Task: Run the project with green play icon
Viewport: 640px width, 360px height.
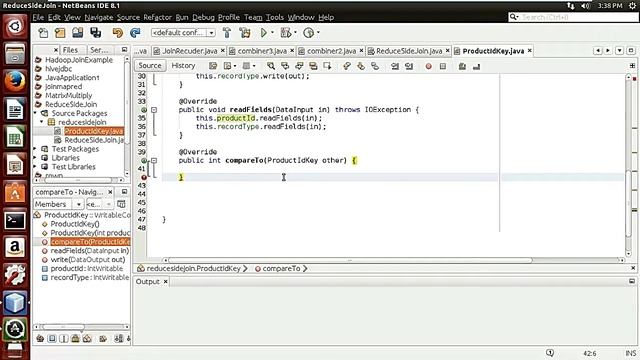Action: point(264,33)
